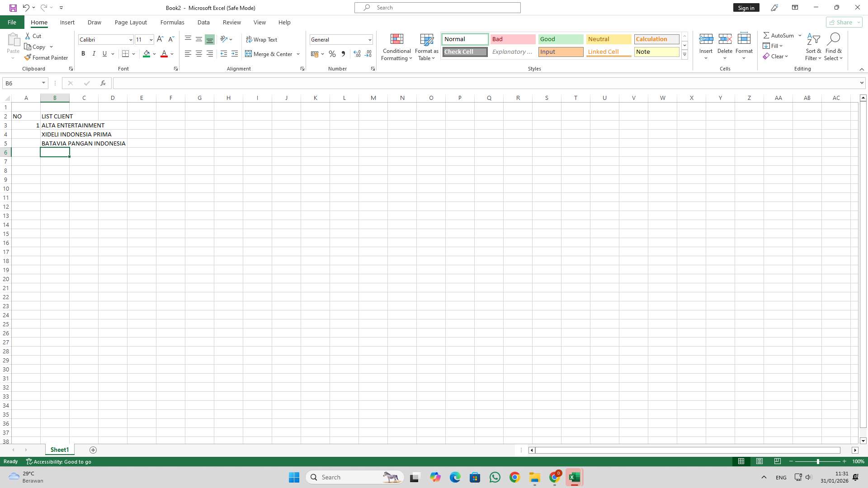Image resolution: width=868 pixels, height=488 pixels.
Task: Toggle italic formatting
Action: click(x=94, y=53)
